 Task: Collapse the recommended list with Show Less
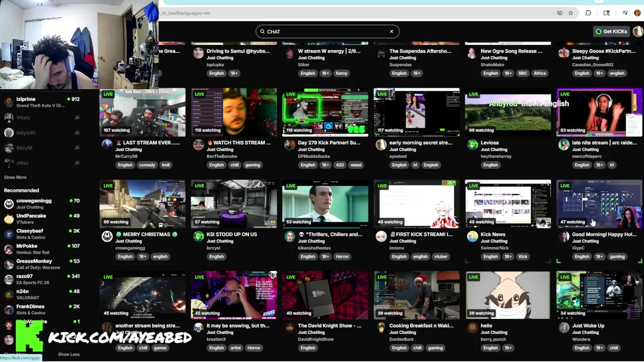[68, 354]
